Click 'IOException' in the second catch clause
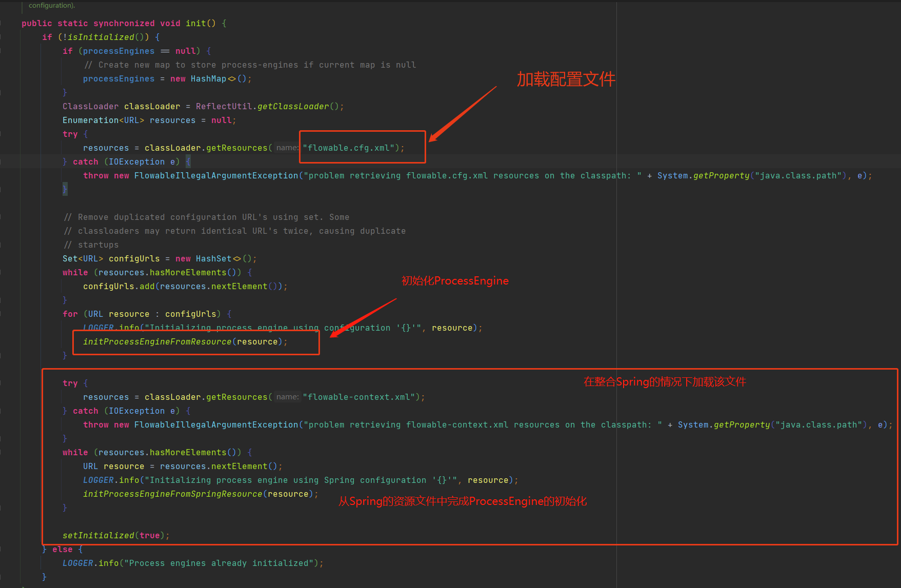 (136, 411)
